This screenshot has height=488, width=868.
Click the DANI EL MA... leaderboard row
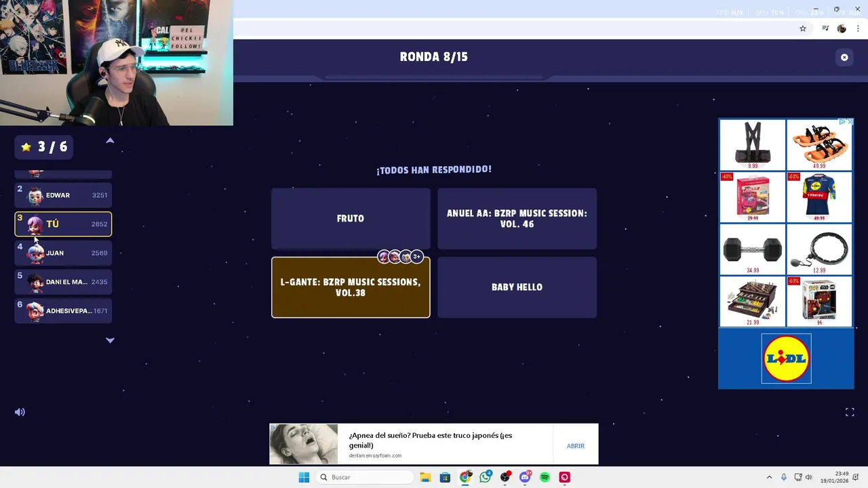tap(63, 282)
